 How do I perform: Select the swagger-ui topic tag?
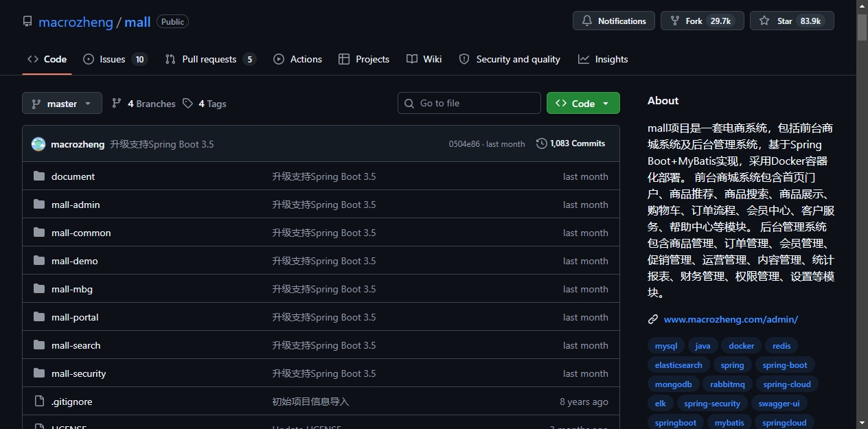(779, 404)
